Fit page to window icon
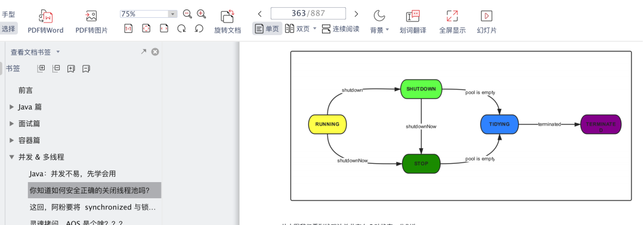The height and width of the screenshot is (225, 644). tap(146, 29)
